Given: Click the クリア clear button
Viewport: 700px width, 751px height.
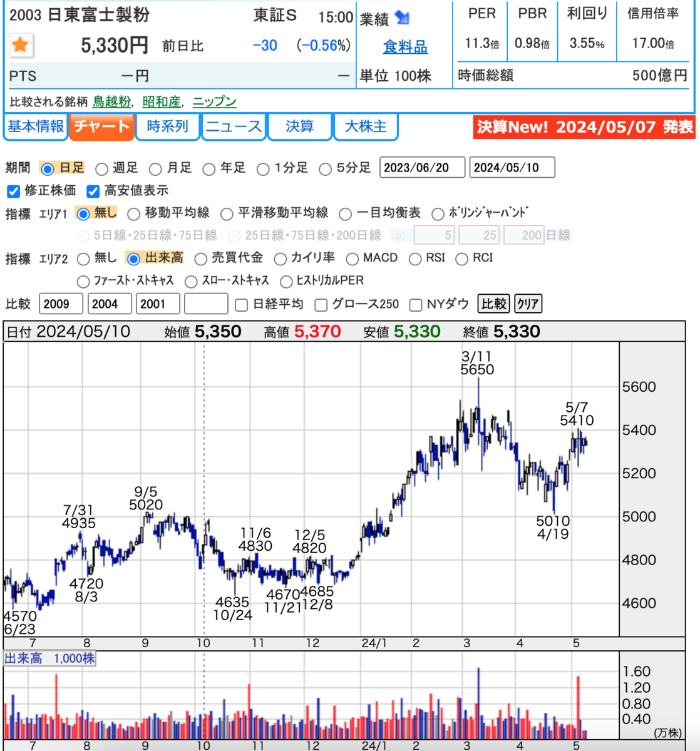Looking at the screenshot, I should [x=528, y=304].
